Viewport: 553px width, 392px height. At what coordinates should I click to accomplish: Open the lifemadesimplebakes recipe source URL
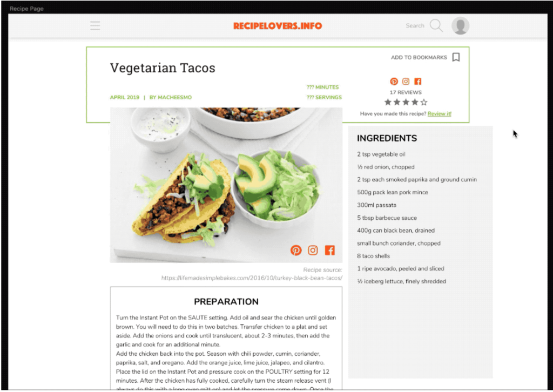pos(252,278)
